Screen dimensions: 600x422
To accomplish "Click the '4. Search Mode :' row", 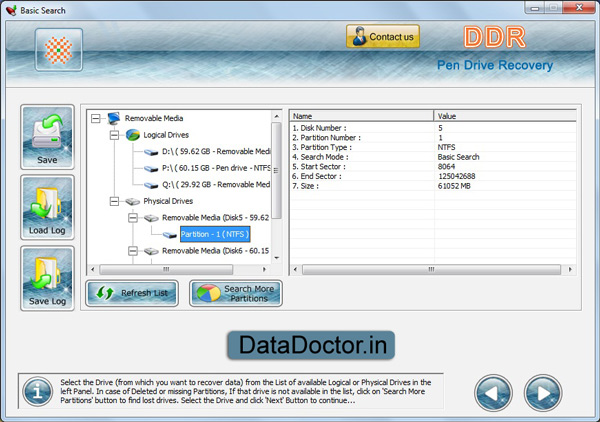I will click(x=433, y=157).
